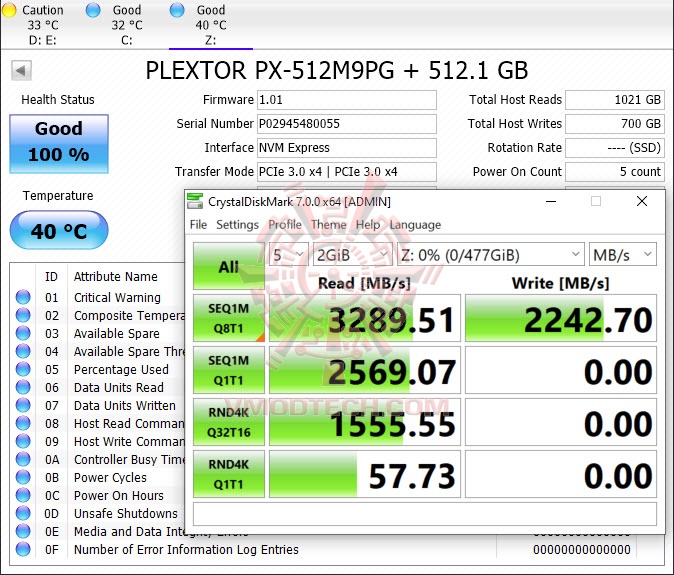This screenshot has width=674, height=575.
Task: Run all benchmarks with the All button
Action: tap(229, 266)
